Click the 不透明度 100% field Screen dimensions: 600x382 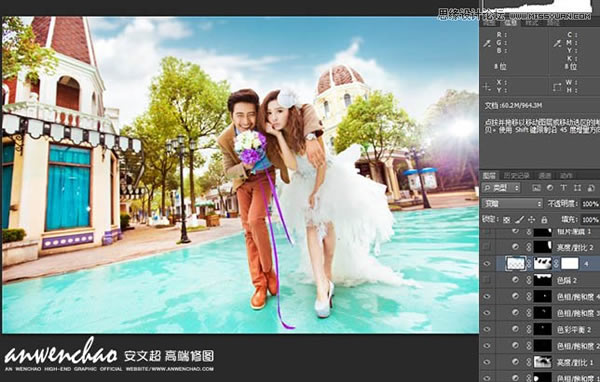(x=590, y=204)
